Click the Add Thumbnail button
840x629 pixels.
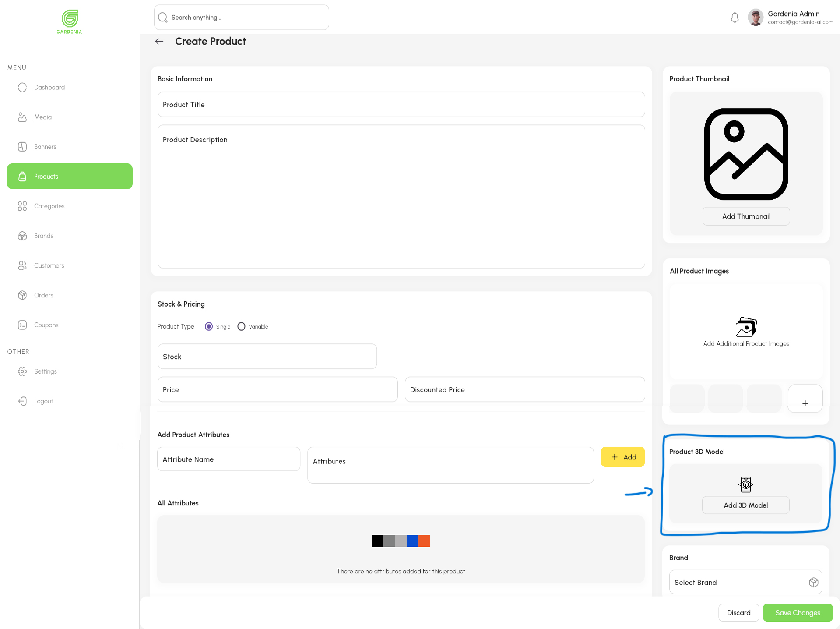tap(746, 216)
